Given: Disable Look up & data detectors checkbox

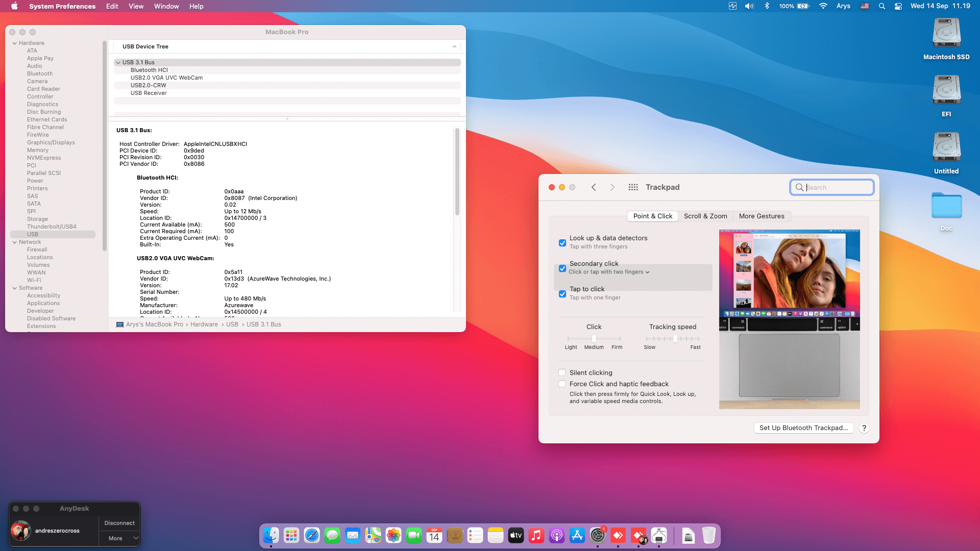Looking at the screenshot, I should click(562, 243).
